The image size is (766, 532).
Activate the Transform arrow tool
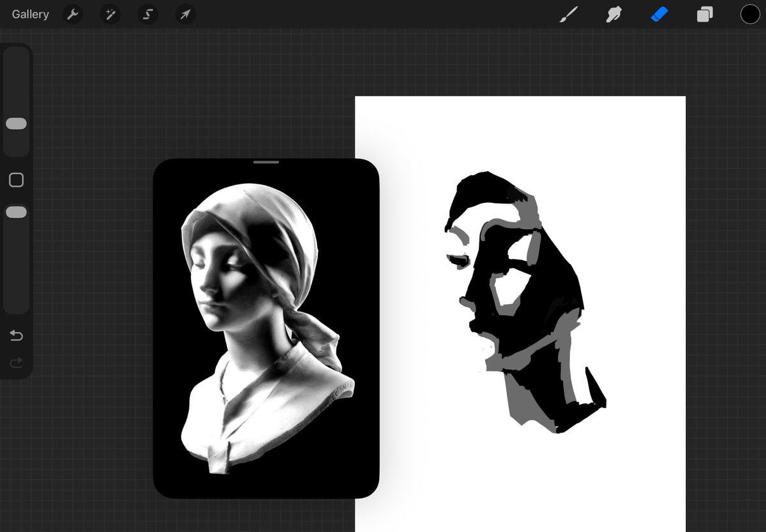point(185,14)
